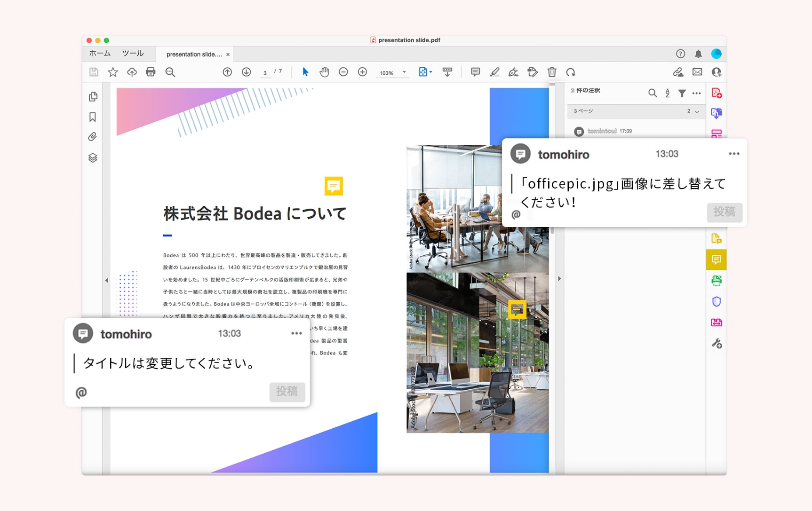
Task: Open the find text magnifier tool
Action: click(170, 72)
